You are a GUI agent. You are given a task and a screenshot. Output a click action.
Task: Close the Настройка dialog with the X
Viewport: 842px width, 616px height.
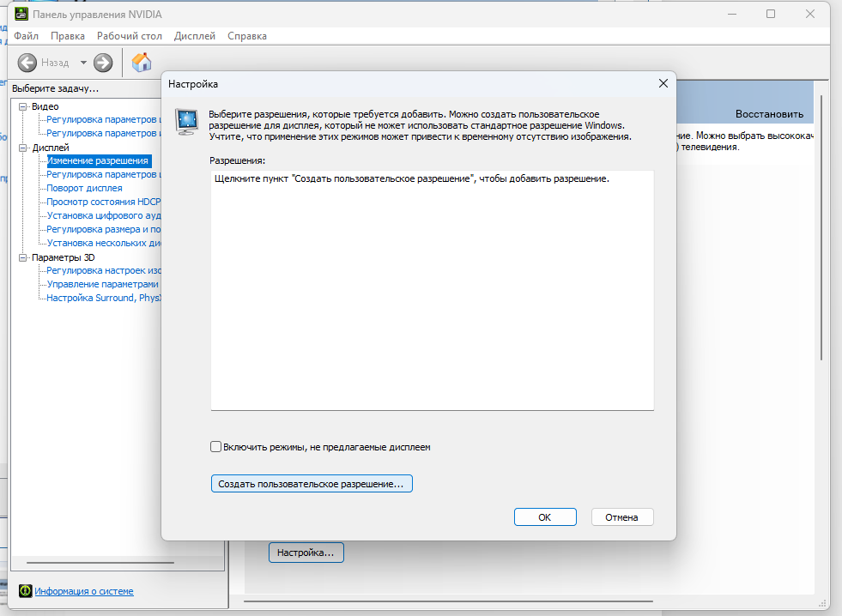click(663, 84)
